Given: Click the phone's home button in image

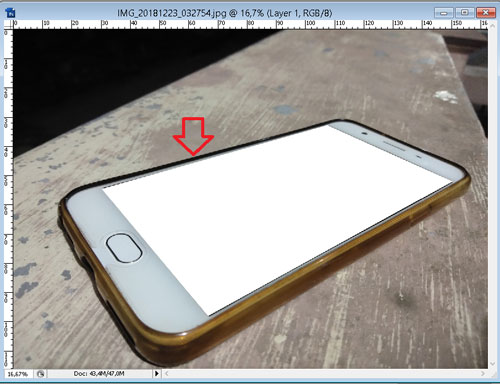Looking at the screenshot, I should pos(124,248).
